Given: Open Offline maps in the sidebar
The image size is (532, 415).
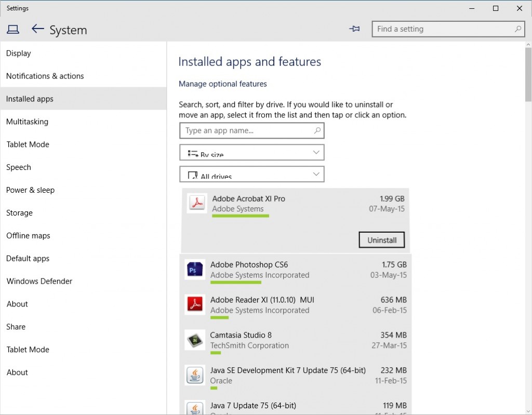Looking at the screenshot, I should click(x=84, y=235).
